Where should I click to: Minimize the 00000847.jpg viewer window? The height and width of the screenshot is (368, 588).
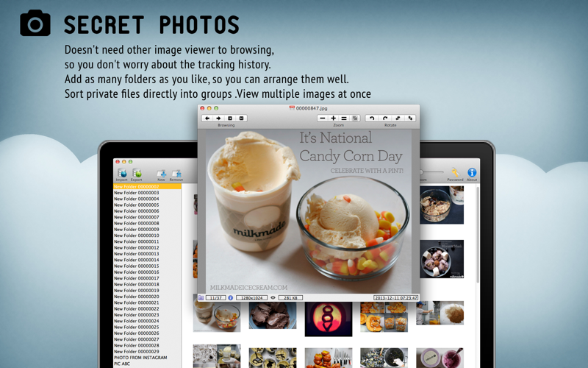coord(209,108)
